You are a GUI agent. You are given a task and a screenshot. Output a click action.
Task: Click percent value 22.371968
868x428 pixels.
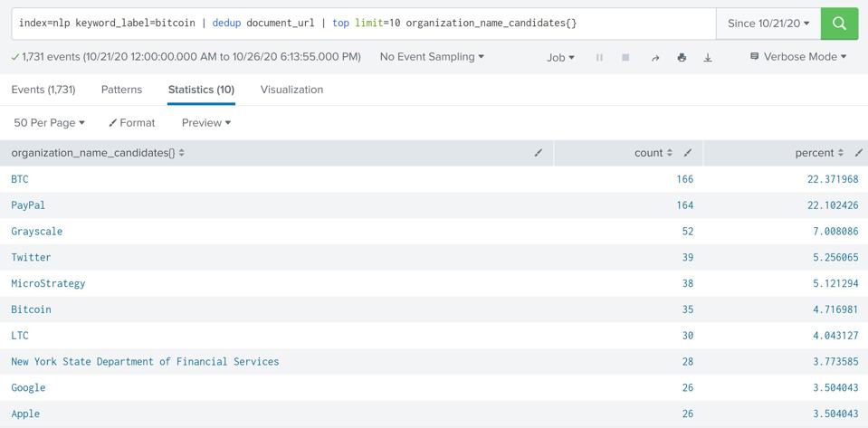pos(833,179)
